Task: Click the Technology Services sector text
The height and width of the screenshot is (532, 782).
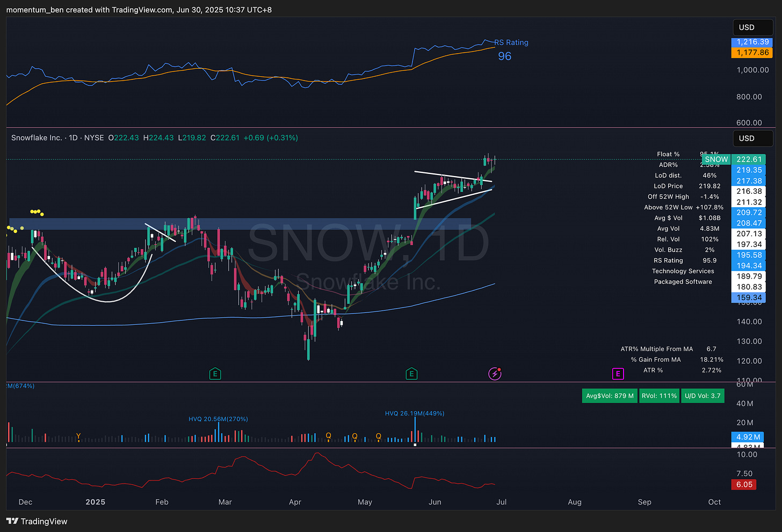Action: 683,271
